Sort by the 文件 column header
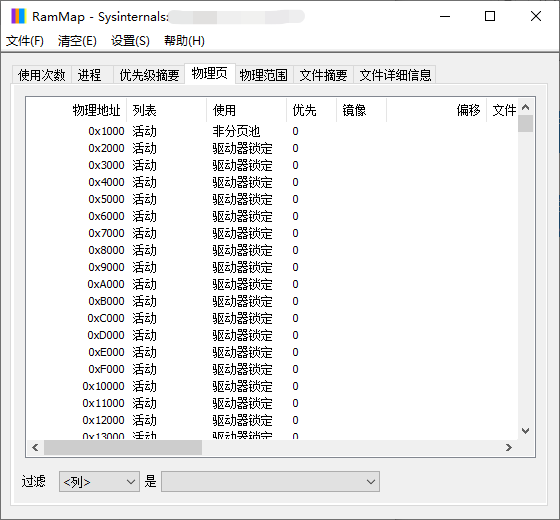The image size is (560, 520). pyautogui.click(x=502, y=110)
